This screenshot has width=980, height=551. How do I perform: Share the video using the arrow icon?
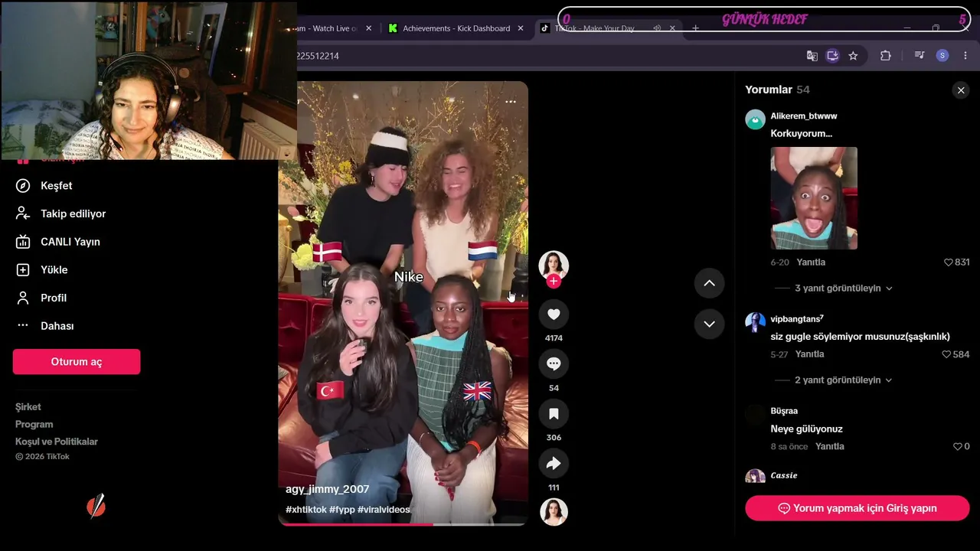pos(554,464)
